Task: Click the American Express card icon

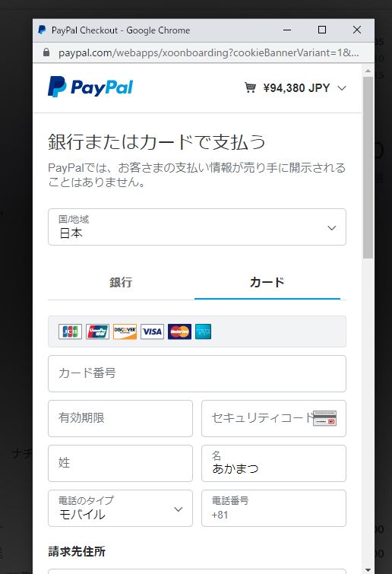Action: coord(203,331)
